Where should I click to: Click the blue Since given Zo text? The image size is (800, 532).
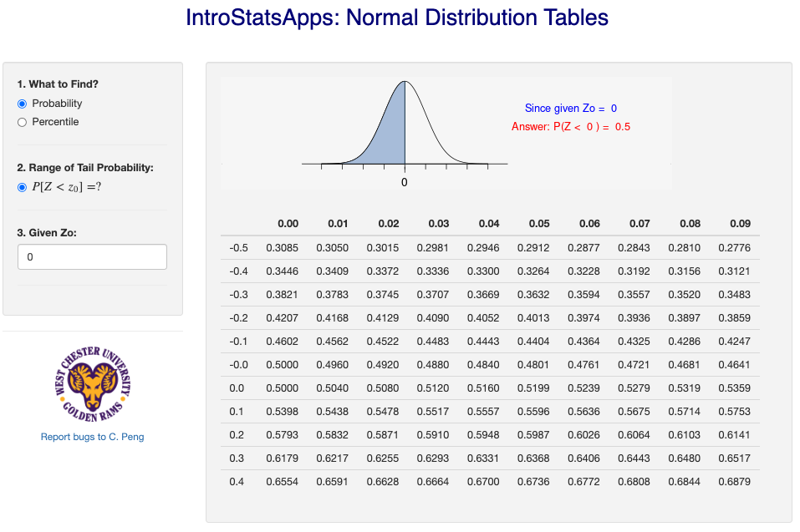coord(571,109)
